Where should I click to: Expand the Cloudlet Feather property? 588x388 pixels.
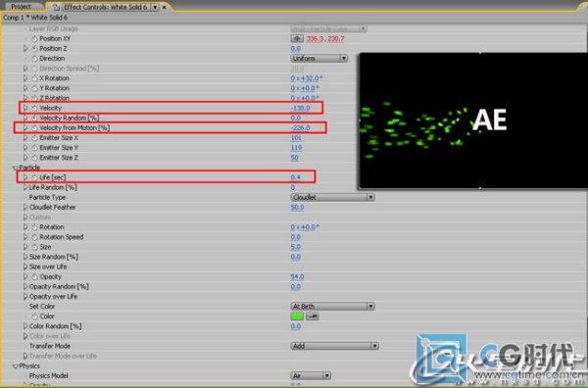[x=25, y=208]
